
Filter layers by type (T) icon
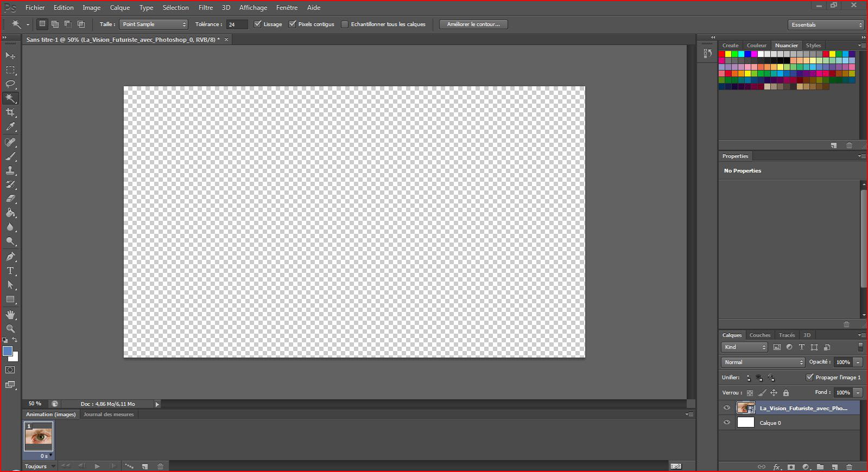pyautogui.click(x=801, y=347)
